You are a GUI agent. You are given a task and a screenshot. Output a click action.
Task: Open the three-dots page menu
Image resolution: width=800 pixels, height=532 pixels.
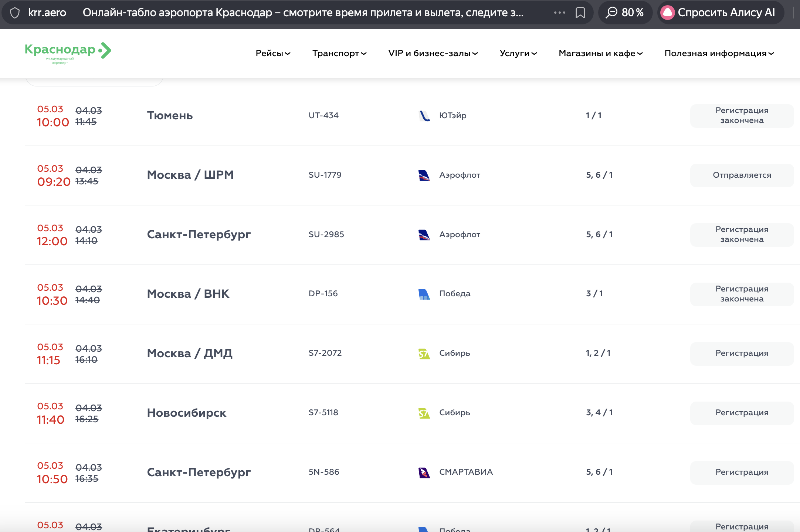559,13
